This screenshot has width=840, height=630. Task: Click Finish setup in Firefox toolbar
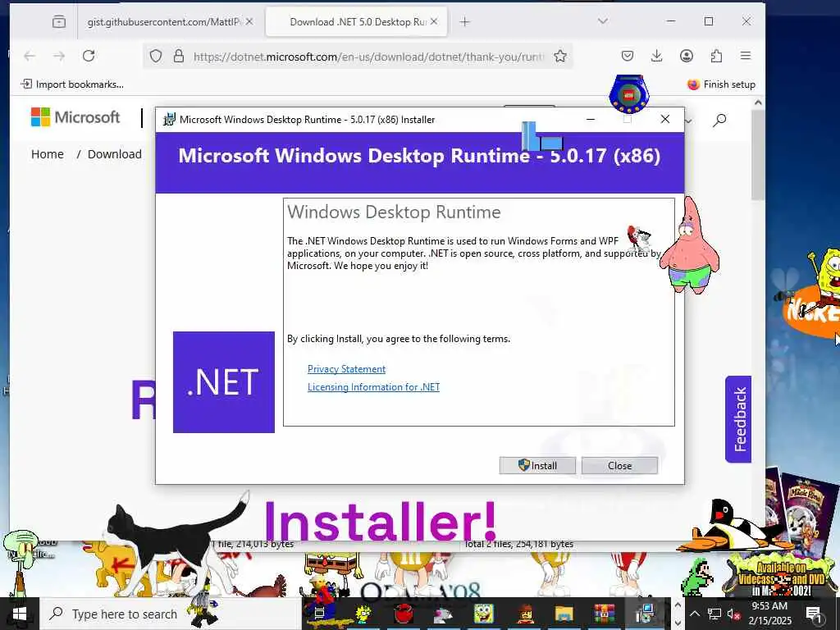[x=721, y=84]
